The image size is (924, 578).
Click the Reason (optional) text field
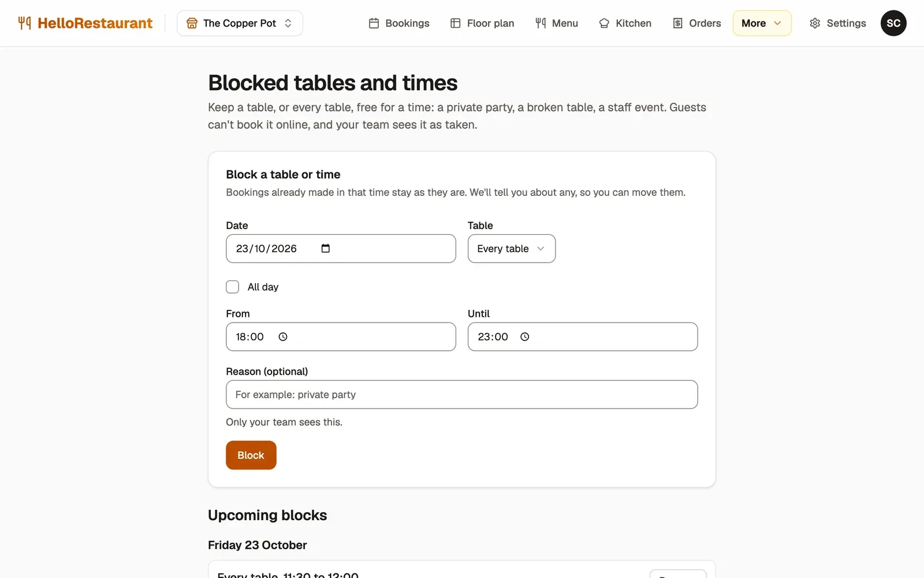(462, 395)
